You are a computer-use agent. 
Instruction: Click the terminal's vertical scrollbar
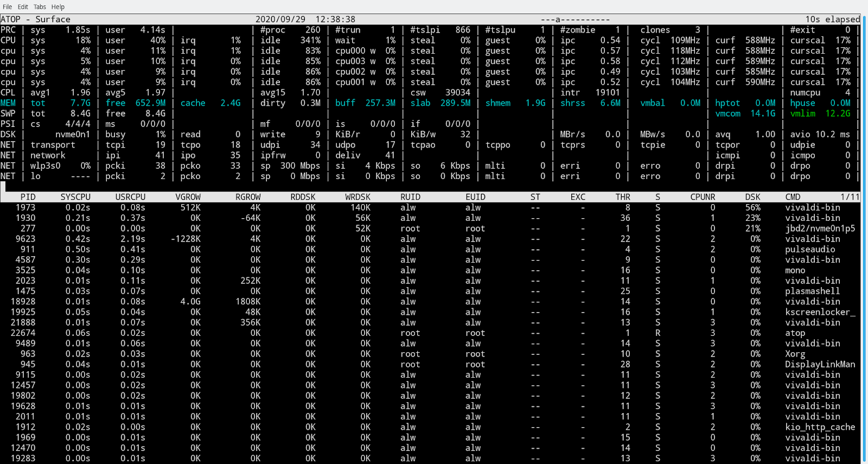pyautogui.click(x=864, y=239)
